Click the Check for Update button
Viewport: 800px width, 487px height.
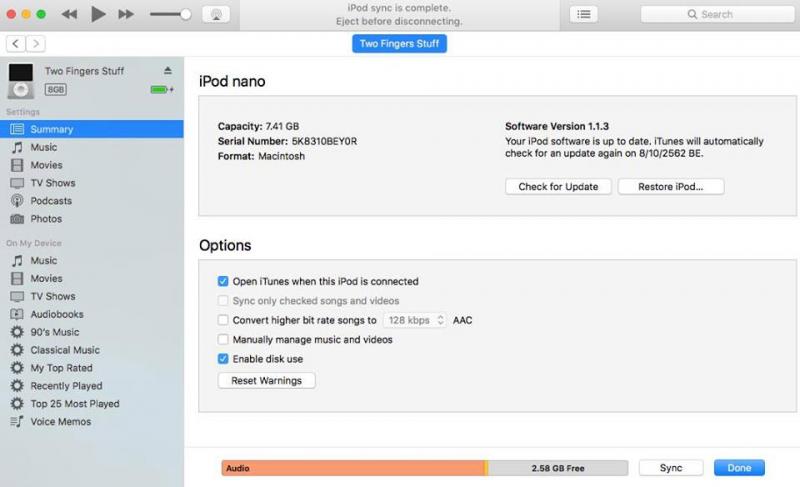(558, 187)
